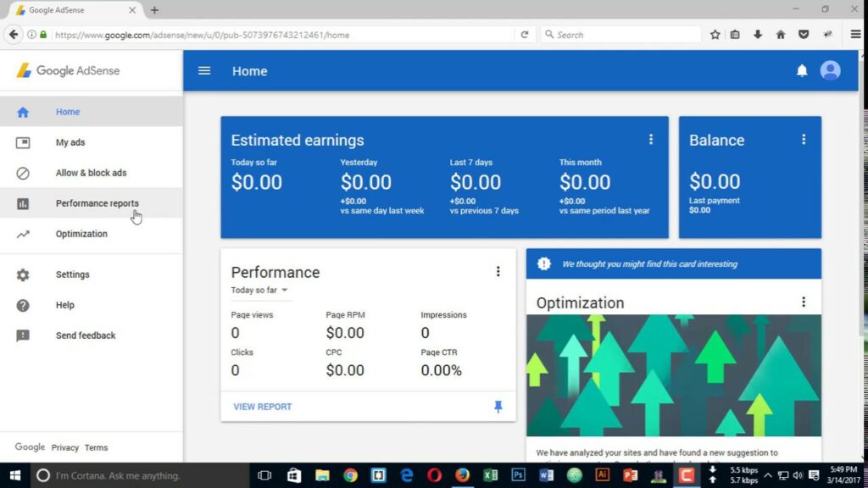Open the Opera browser from the taskbar
This screenshot has width=868, height=488.
coord(435,475)
